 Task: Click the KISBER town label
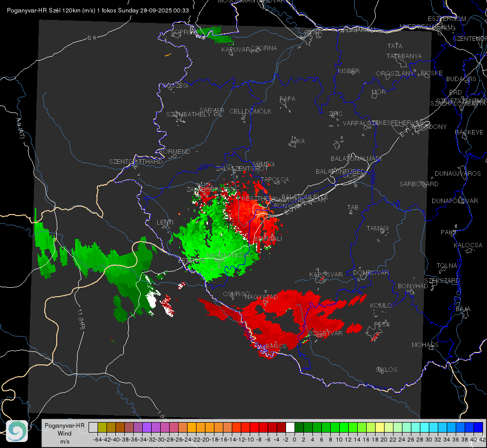[349, 71]
